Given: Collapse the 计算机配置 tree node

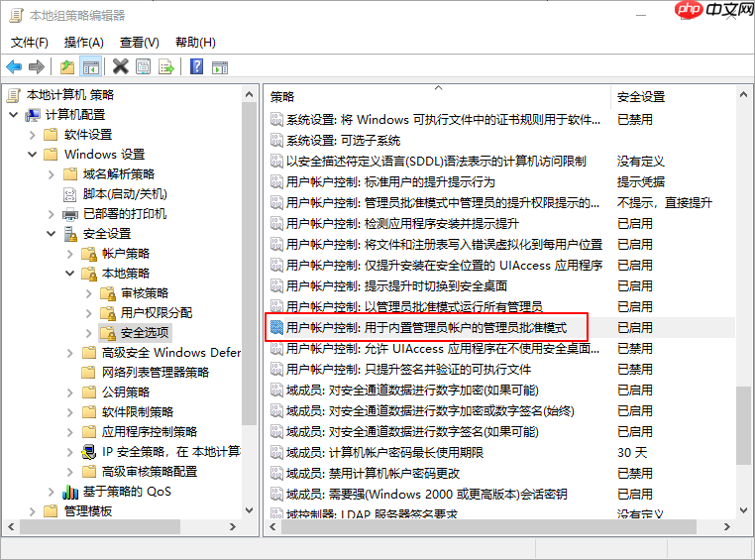Looking at the screenshot, I should pyautogui.click(x=13, y=115).
